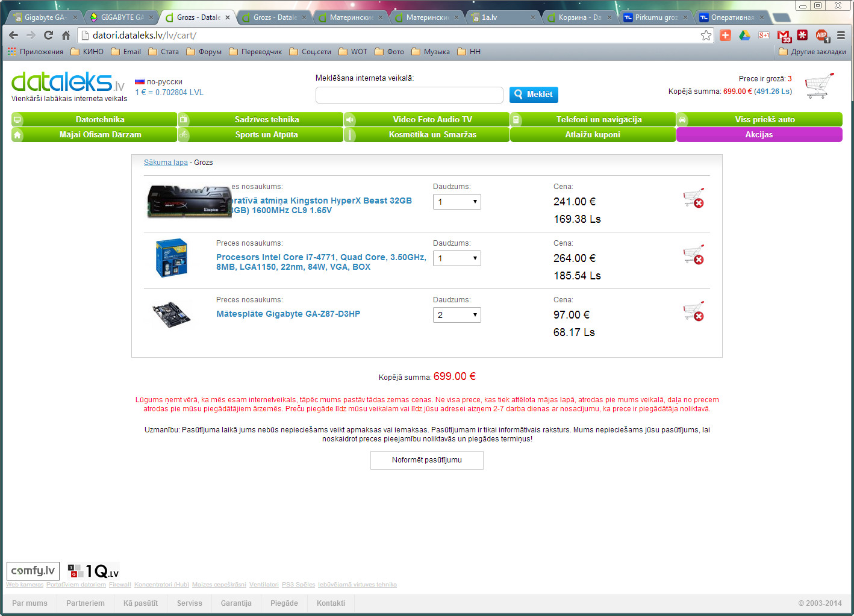
Task: Click the browser back arrow
Action: (x=13, y=35)
